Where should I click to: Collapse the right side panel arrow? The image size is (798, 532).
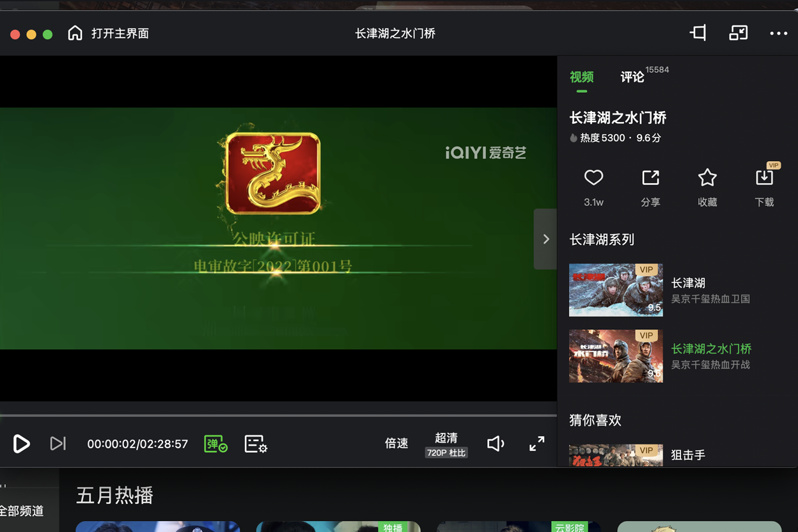(x=545, y=239)
